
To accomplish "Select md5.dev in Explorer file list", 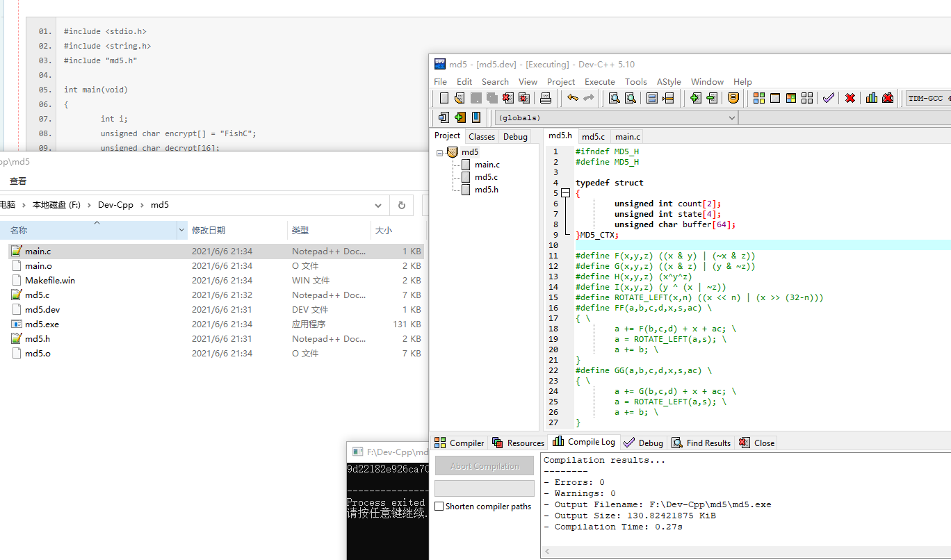I will (216, 309).
